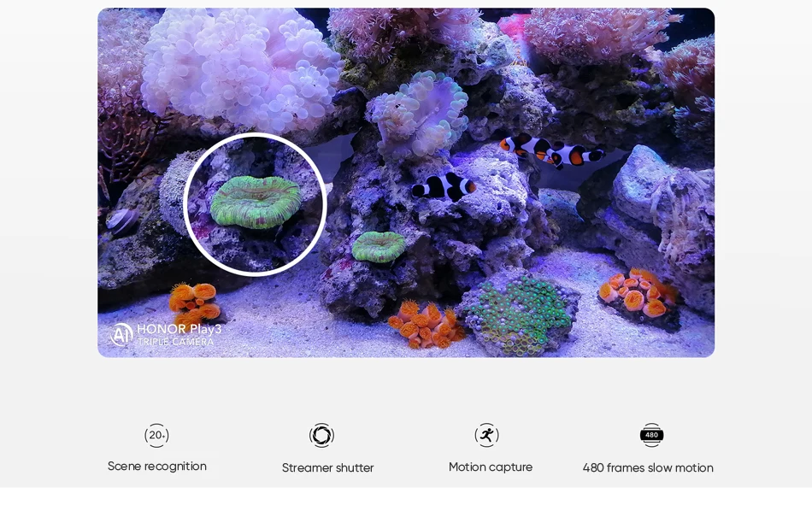Image resolution: width=812 pixels, height=505 pixels.
Task: Select the Streamer shutter label
Action: [328, 467]
